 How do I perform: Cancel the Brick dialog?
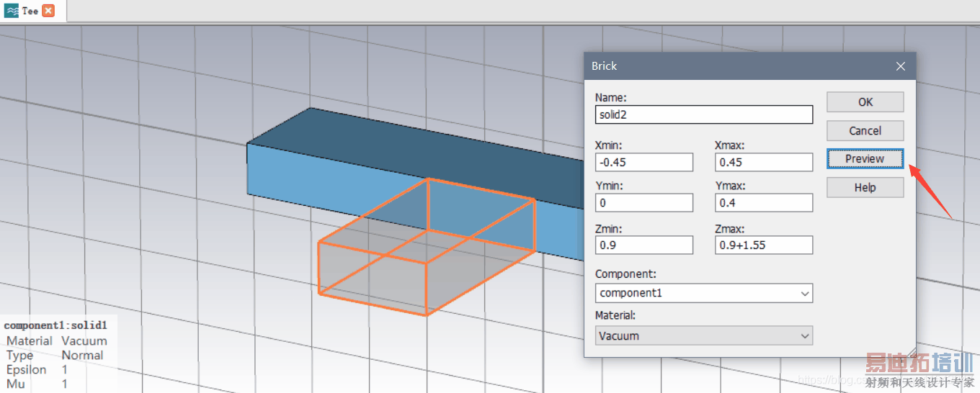865,131
